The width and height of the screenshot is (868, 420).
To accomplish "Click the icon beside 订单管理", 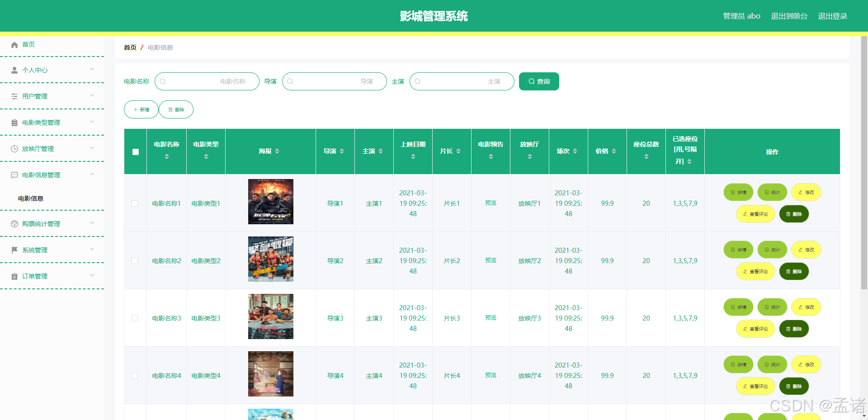I will point(14,277).
